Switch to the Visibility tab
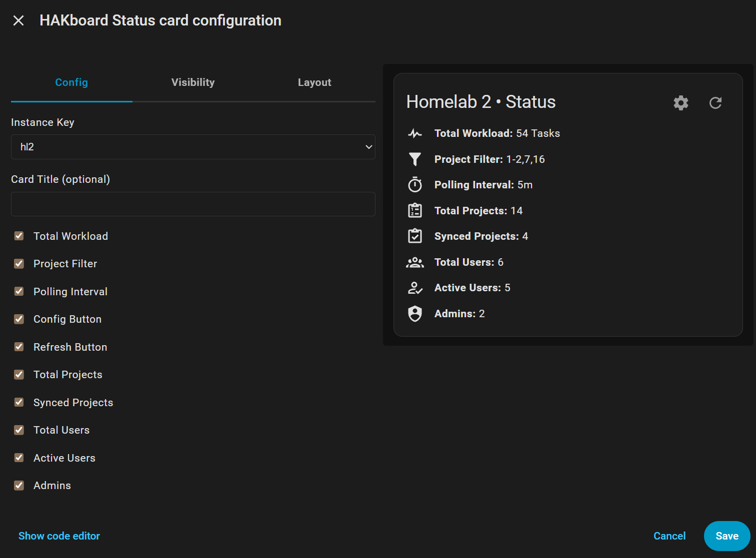This screenshot has height=558, width=756. pos(193,82)
